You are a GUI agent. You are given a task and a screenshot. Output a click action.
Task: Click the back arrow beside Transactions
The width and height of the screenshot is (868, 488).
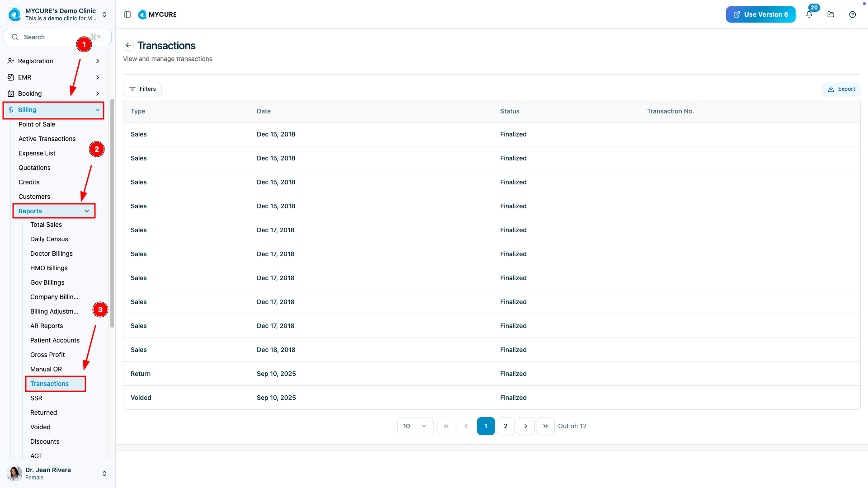pos(128,45)
